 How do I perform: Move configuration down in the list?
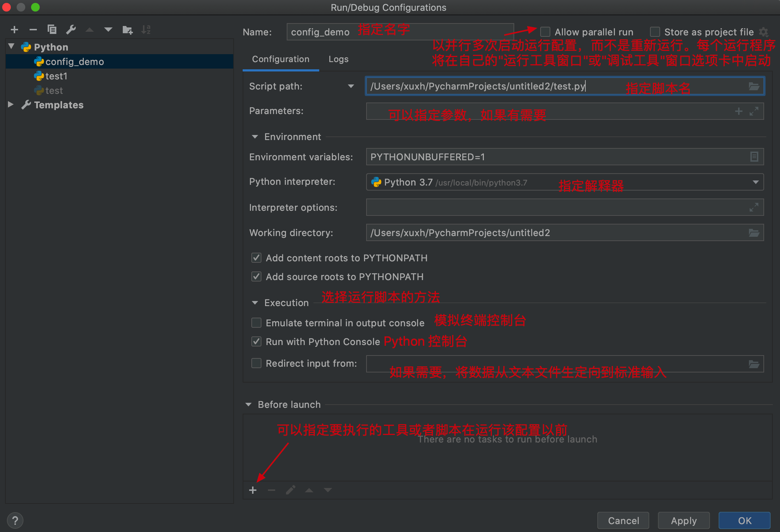108,30
